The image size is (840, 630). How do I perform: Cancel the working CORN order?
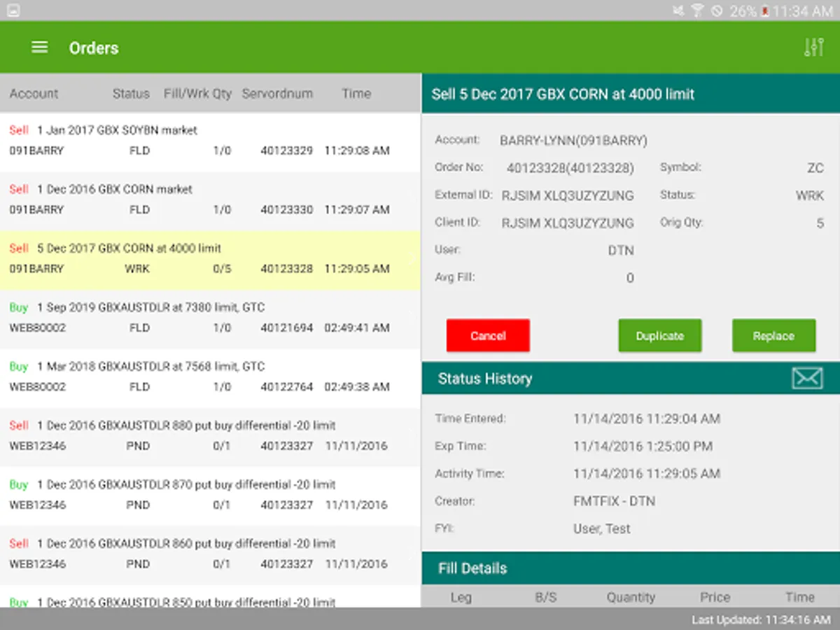click(488, 336)
